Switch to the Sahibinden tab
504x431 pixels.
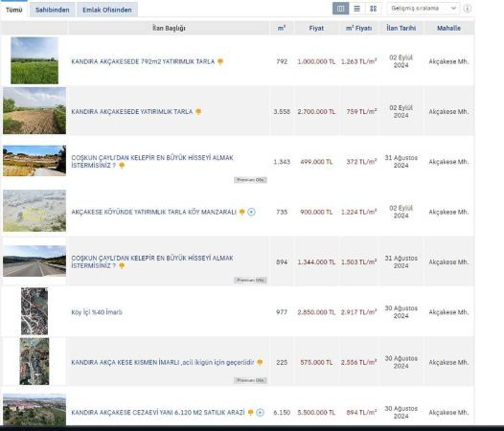(53, 10)
